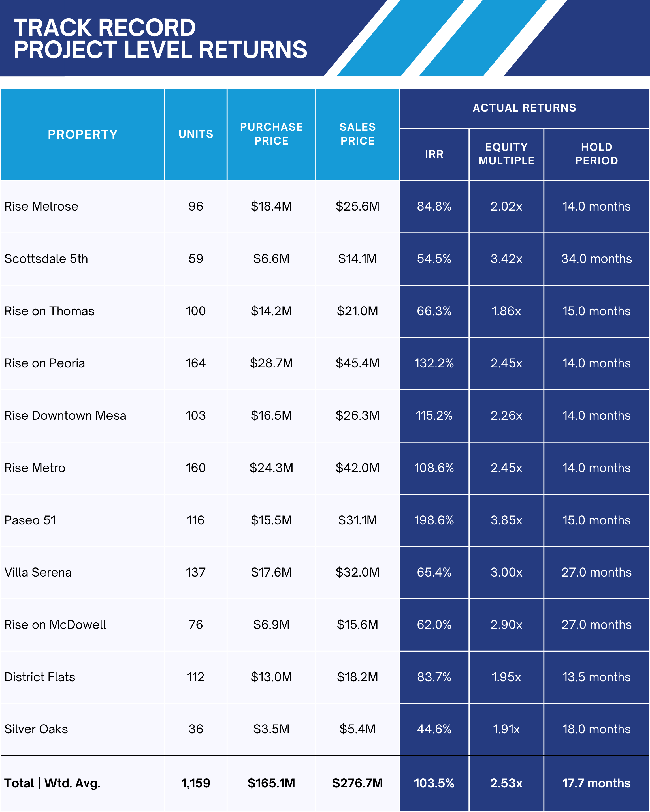Select District Flats' 13.5 months hold period
650x812 pixels.
click(596, 677)
